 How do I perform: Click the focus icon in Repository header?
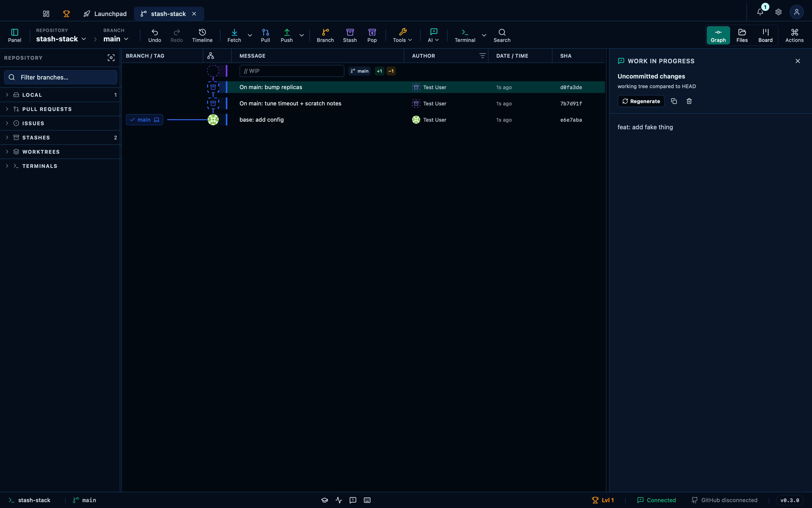pyautogui.click(x=111, y=58)
